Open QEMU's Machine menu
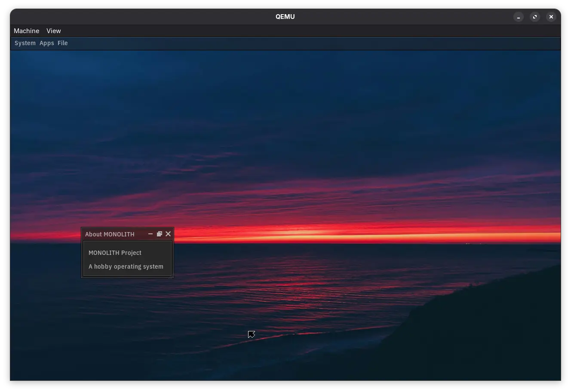571x392 pixels. click(26, 31)
